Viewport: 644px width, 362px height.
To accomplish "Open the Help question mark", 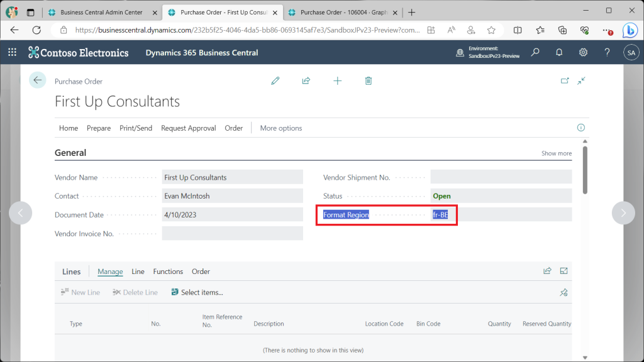I will 607,53.
